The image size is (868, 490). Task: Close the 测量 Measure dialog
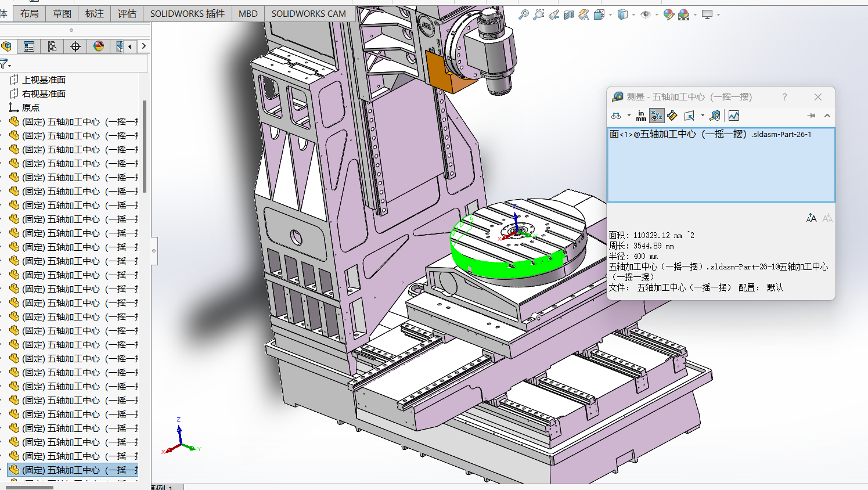pyautogui.click(x=818, y=97)
